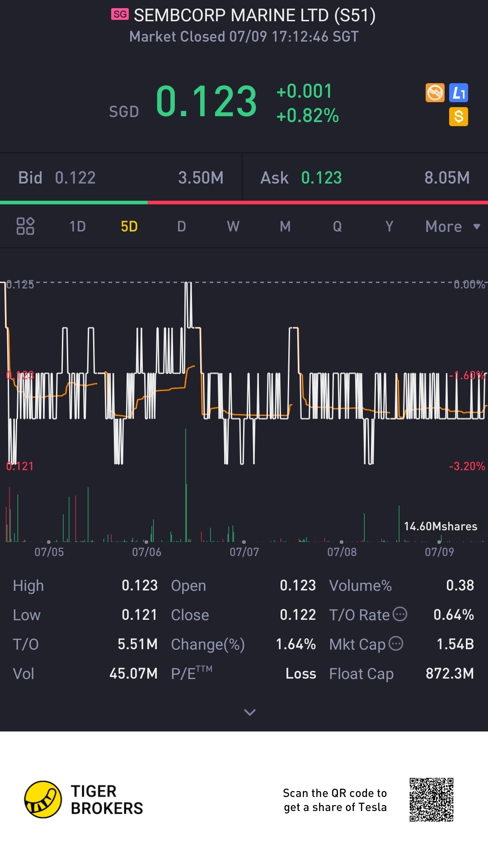Viewport: 488px width, 868px height.
Task: Tap the yellow dollar sign icon
Action: [459, 117]
